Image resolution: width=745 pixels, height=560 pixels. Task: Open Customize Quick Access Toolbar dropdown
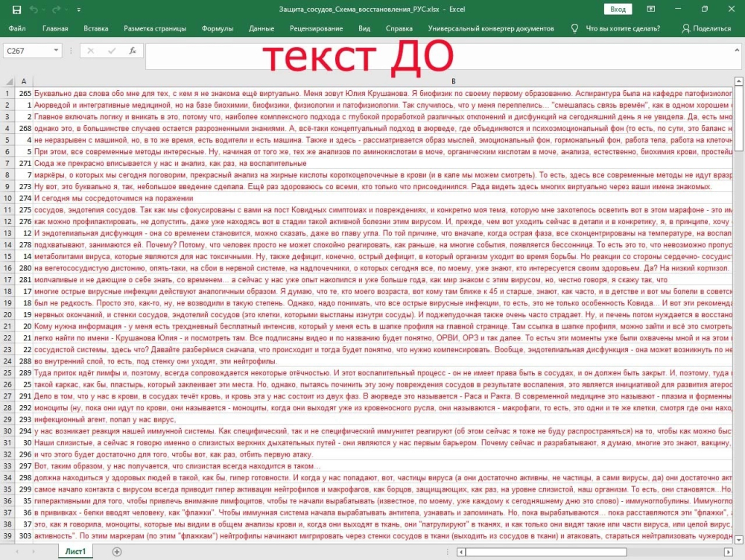(x=77, y=10)
